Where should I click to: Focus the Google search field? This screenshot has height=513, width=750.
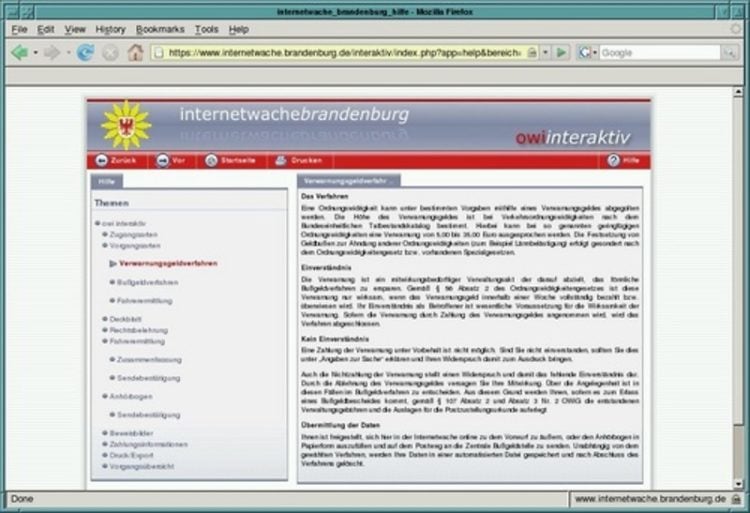pyautogui.click(x=660, y=53)
